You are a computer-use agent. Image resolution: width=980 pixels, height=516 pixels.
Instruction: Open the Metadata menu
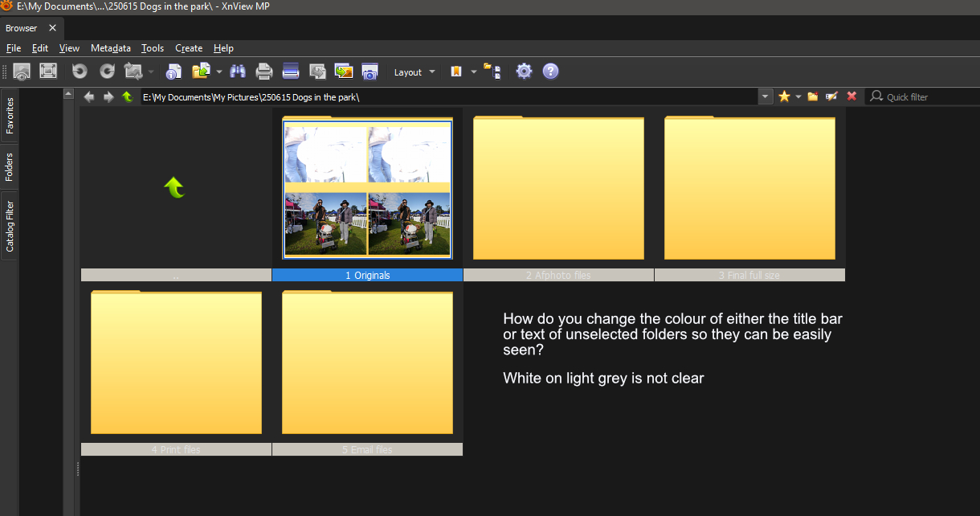[x=111, y=48]
